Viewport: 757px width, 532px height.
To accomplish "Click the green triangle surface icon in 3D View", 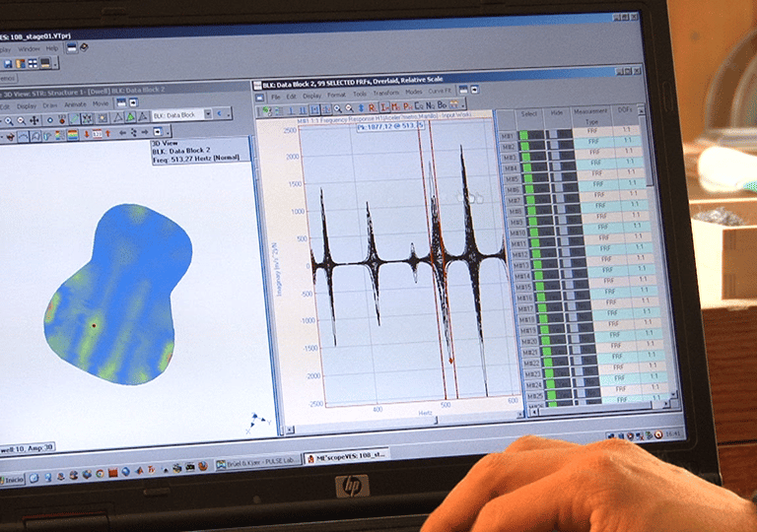I will pos(130,117).
